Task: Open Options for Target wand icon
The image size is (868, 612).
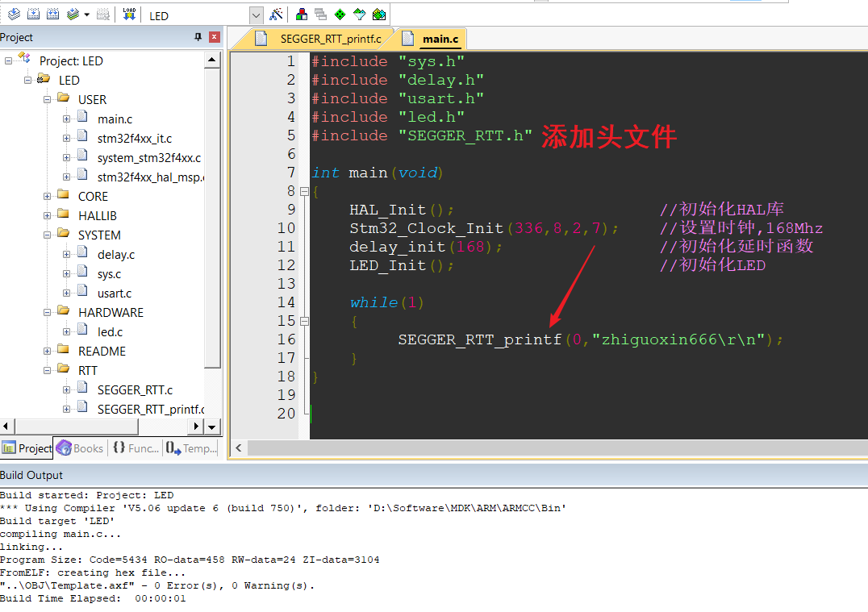Action: click(x=276, y=15)
